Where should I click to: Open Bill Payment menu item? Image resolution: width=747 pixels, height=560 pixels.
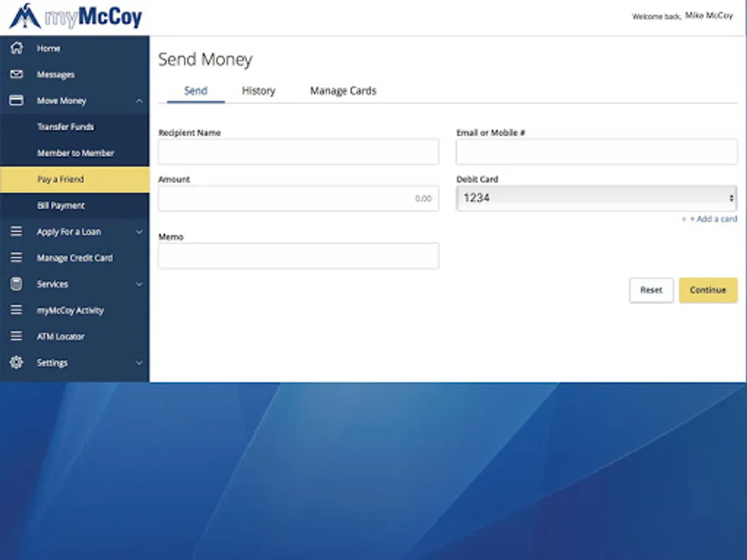coord(75,205)
